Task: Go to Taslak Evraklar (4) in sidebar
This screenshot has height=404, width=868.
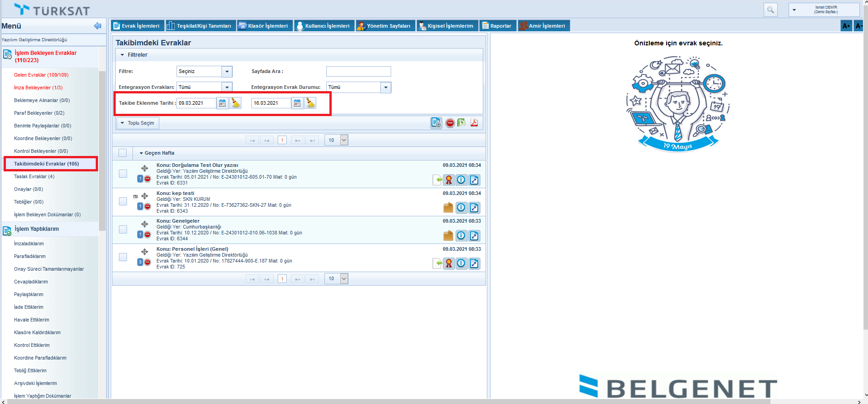Action: click(x=34, y=176)
